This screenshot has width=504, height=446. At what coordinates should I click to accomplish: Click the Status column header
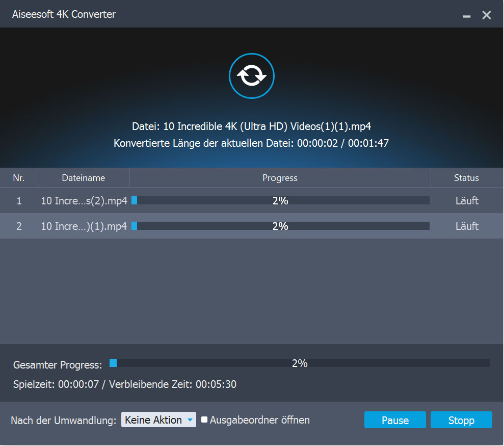(x=466, y=177)
